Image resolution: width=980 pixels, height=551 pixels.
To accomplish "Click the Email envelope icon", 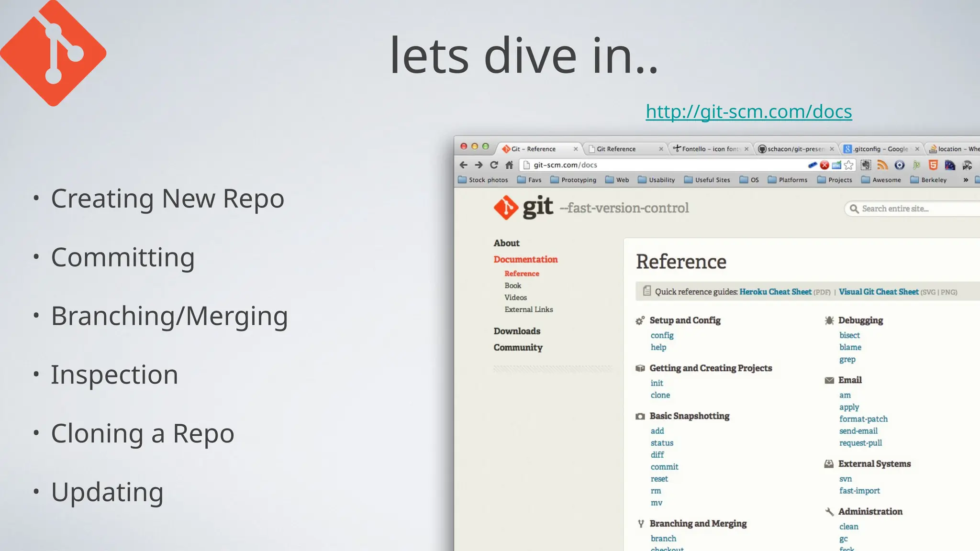I will pos(829,380).
